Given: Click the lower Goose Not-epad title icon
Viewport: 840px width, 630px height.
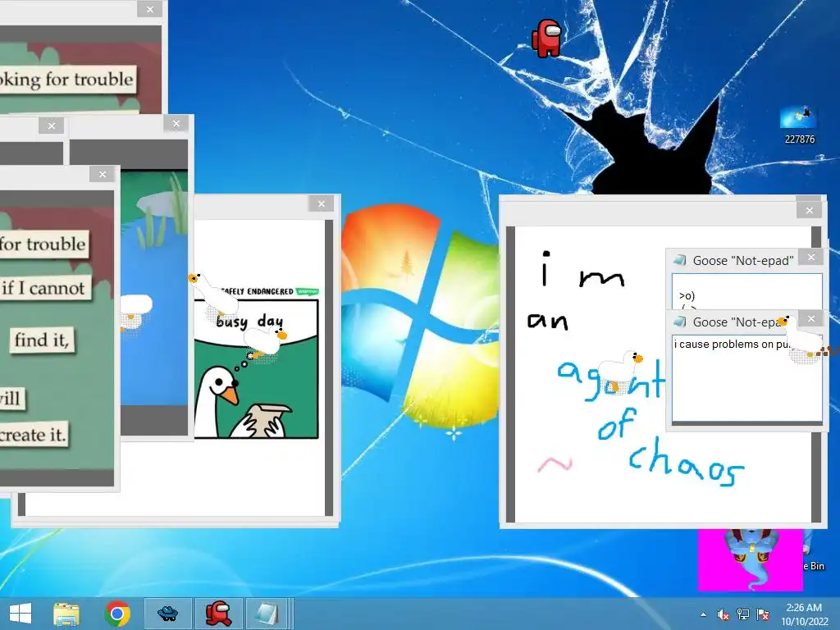Looking at the screenshot, I should point(680,322).
